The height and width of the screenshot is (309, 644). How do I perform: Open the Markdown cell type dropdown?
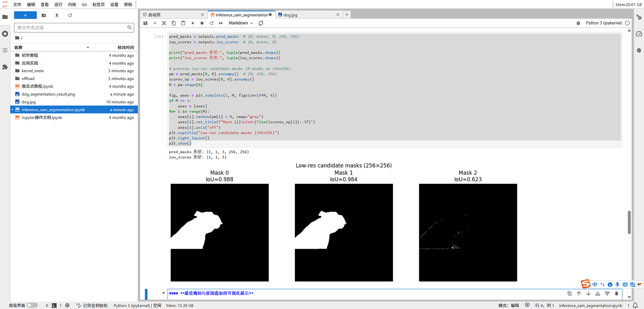[241, 23]
